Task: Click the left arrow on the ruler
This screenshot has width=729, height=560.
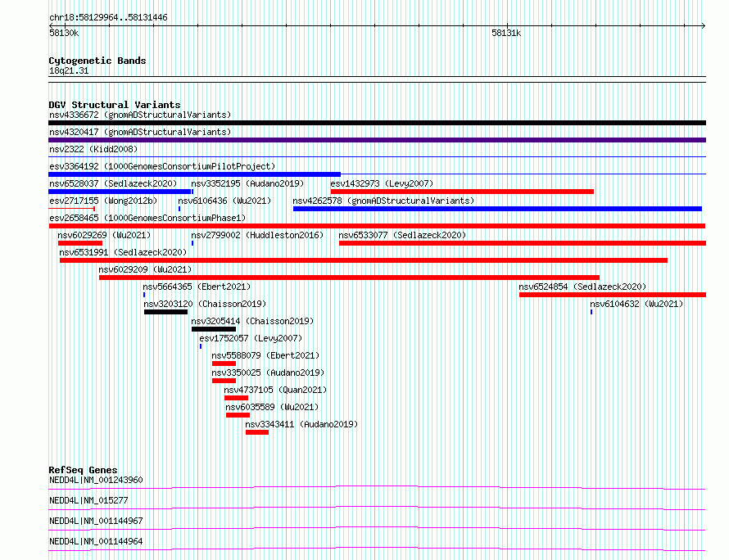Action: pos(51,26)
